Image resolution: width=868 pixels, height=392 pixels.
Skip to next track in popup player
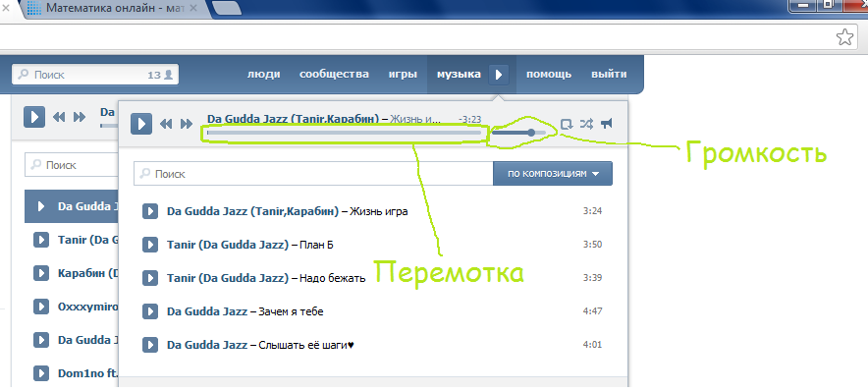click(188, 124)
